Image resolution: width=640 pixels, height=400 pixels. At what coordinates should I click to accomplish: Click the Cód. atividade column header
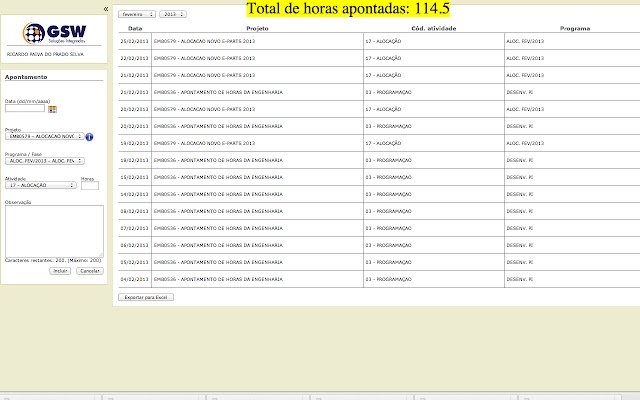[x=434, y=29]
